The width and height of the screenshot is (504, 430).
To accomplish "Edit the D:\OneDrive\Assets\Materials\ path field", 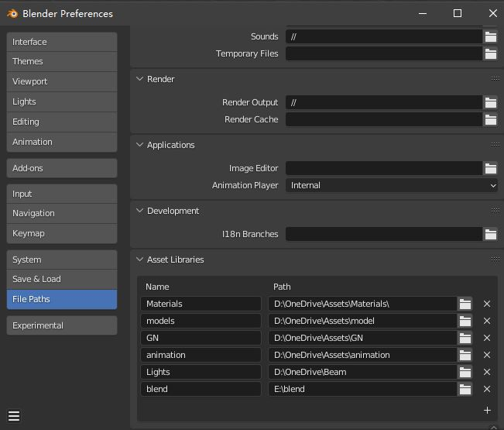I will pyautogui.click(x=362, y=304).
